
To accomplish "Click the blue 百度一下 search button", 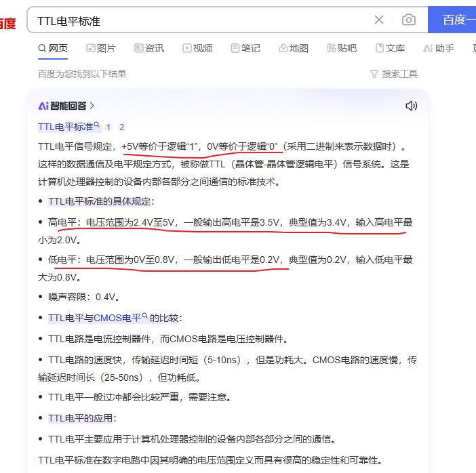I will click(x=452, y=20).
